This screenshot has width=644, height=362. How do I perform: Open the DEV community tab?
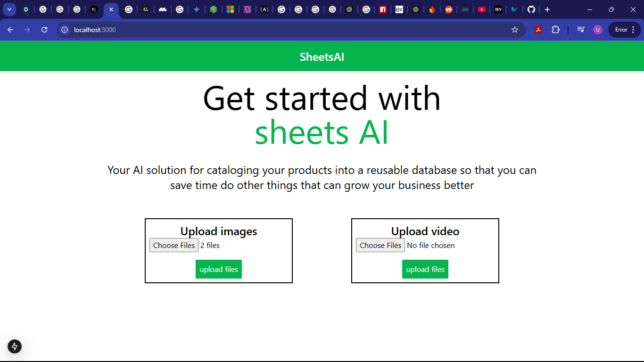[x=498, y=9]
